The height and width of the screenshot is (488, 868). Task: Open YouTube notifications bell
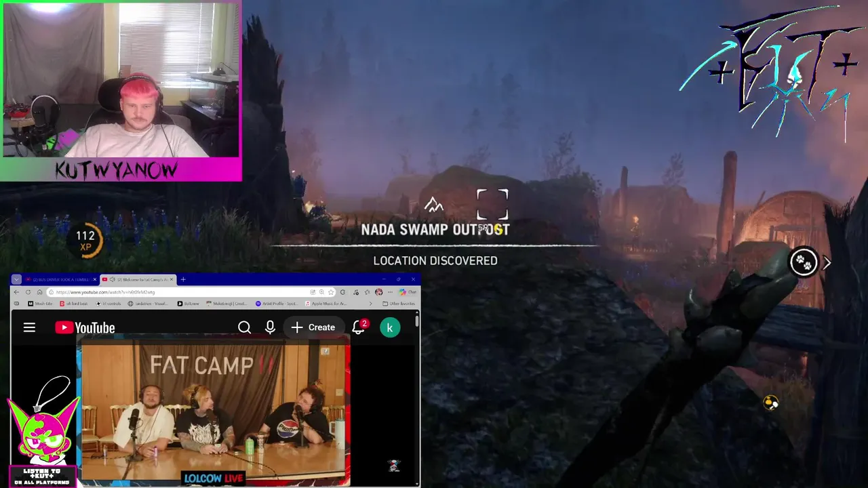[x=359, y=327]
